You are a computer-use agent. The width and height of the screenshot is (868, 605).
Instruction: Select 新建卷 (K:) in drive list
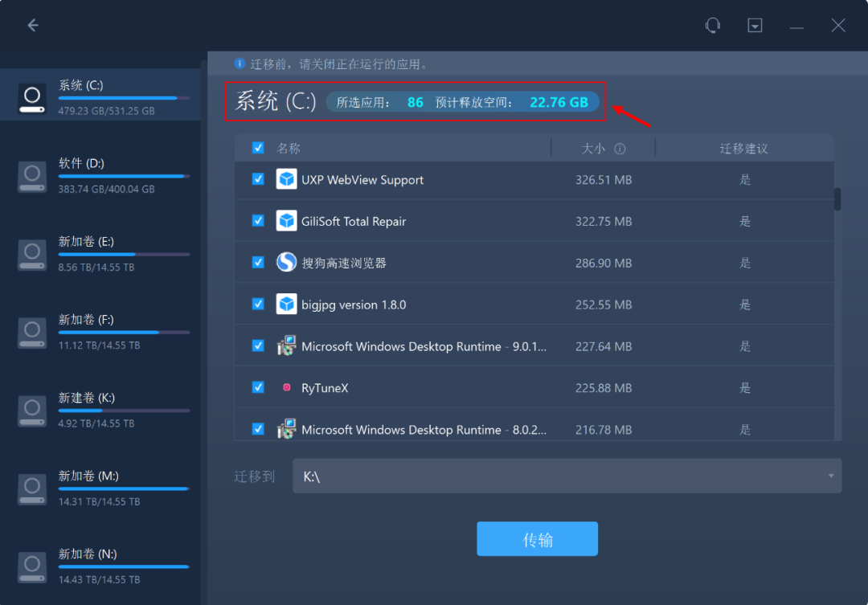point(100,410)
